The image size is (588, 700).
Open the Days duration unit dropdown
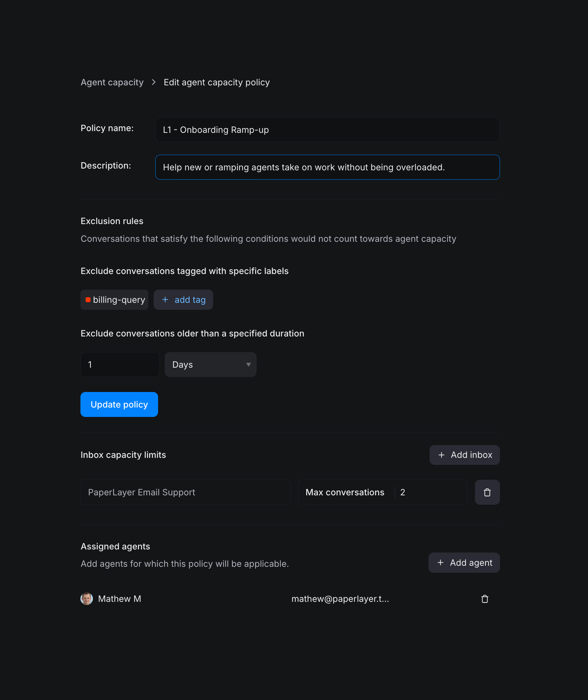point(210,365)
